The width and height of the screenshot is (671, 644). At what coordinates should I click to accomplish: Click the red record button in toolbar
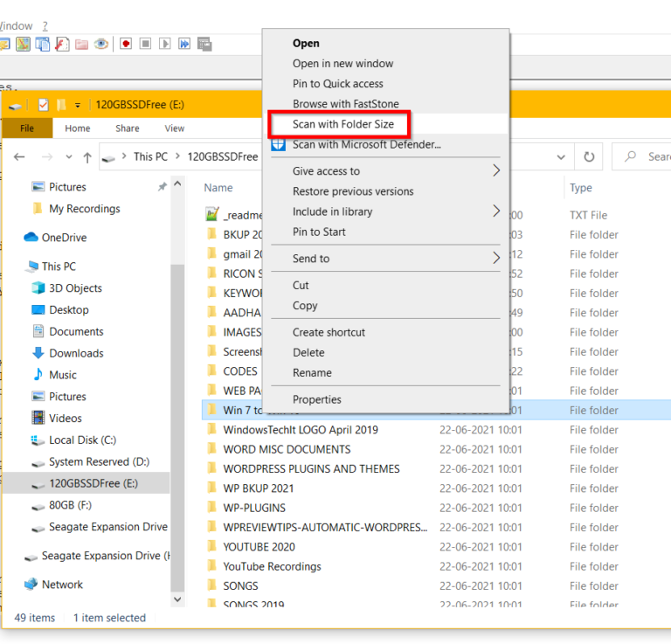(x=126, y=44)
